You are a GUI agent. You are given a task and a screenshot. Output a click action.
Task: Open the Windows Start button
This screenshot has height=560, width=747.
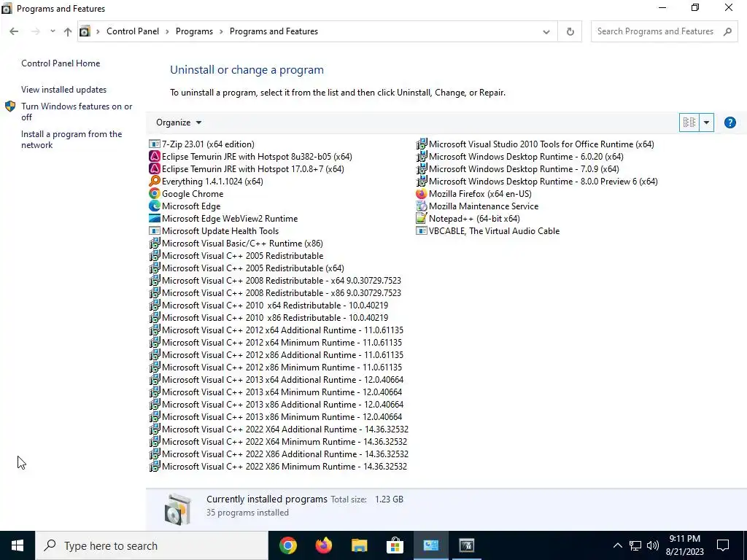click(x=18, y=545)
